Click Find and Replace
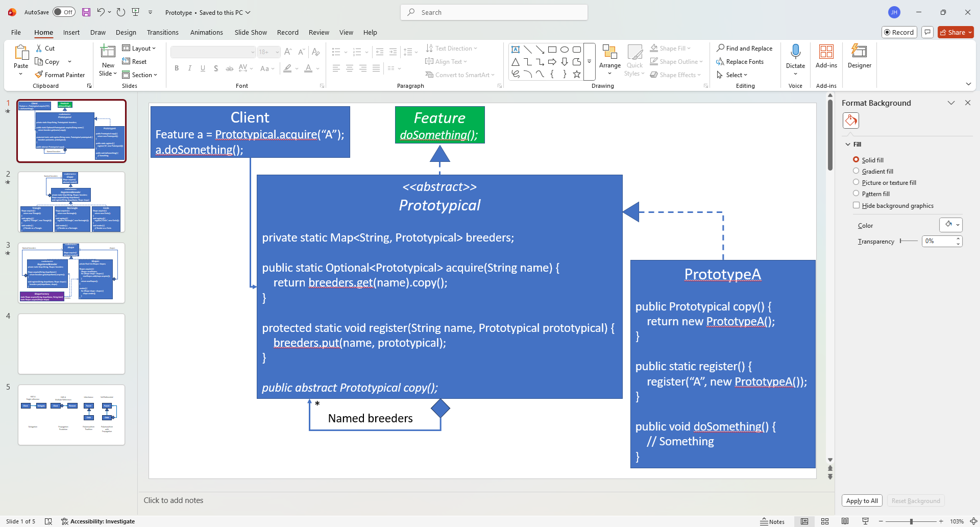Viewport: 980px width, 527px height. pyautogui.click(x=744, y=48)
